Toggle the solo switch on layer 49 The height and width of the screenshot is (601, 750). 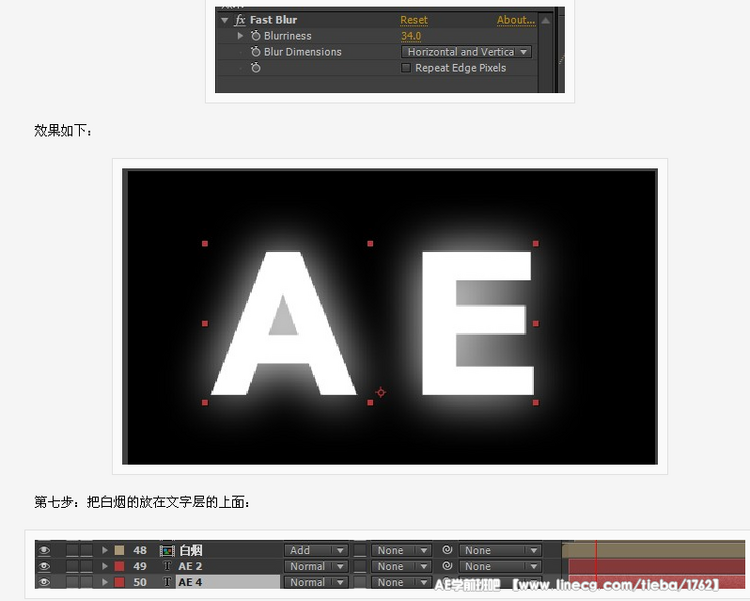pyautogui.click(x=72, y=567)
